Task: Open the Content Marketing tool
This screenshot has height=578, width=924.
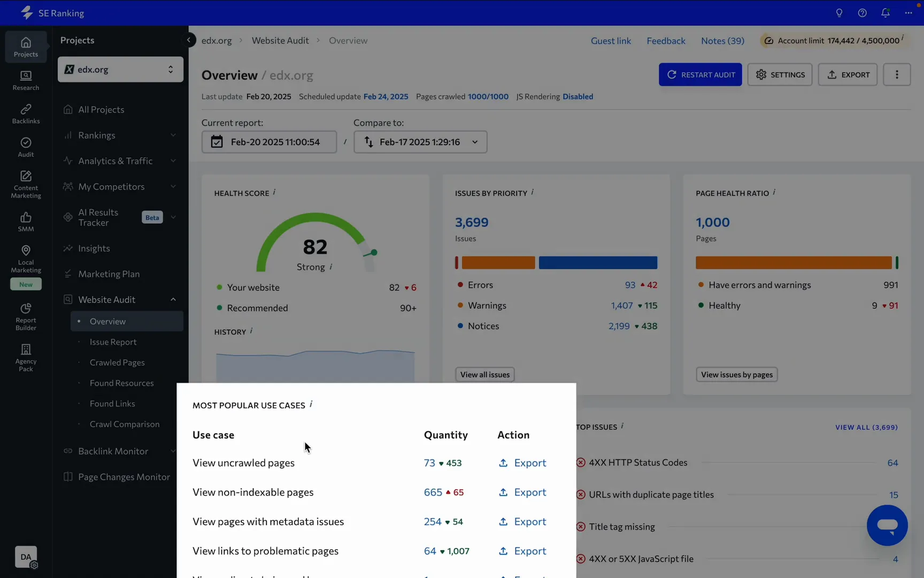Action: (26, 184)
